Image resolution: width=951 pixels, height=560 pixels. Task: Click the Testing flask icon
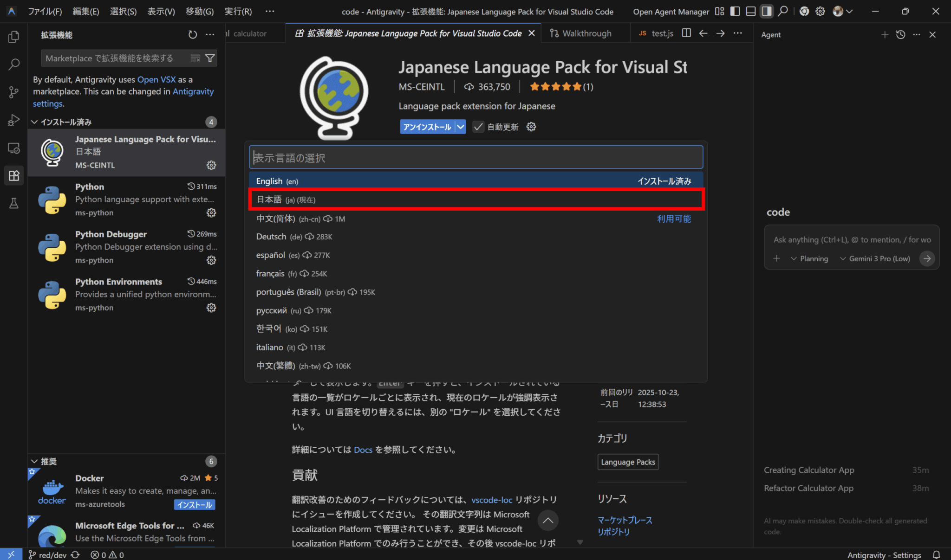point(14,203)
